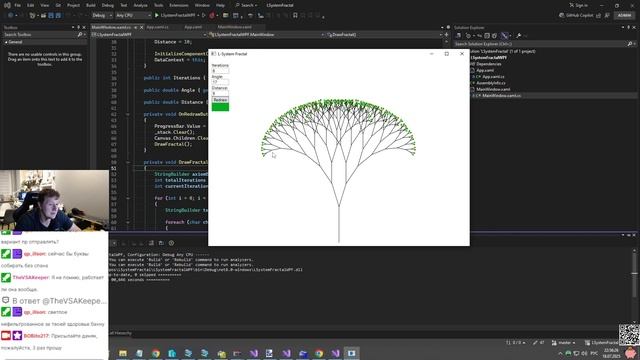This screenshot has height=360, width=640.
Task: Click Solution Explorer collapse all icon
Action: (487, 36)
